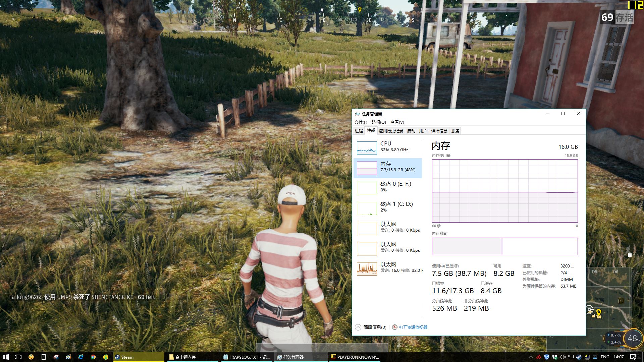Click the memory usage graph
The image size is (644, 362).
tap(505, 191)
